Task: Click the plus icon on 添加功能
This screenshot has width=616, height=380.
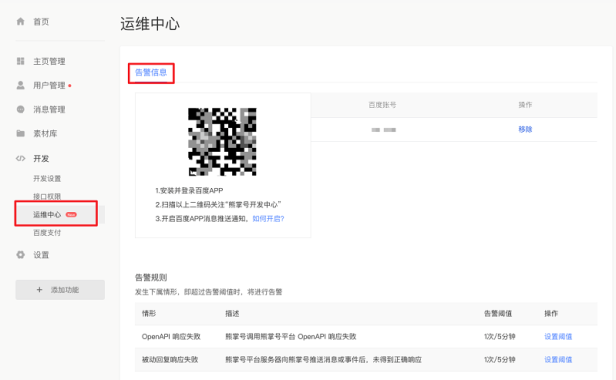Action: click(39, 290)
